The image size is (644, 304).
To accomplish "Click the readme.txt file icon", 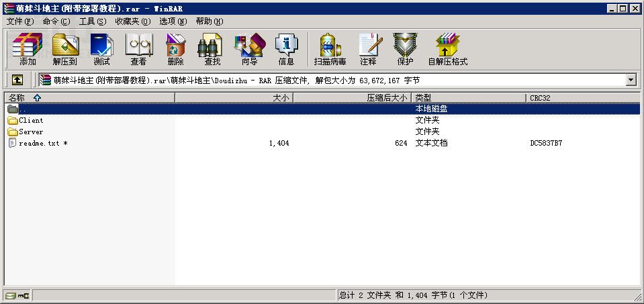I will [13, 143].
